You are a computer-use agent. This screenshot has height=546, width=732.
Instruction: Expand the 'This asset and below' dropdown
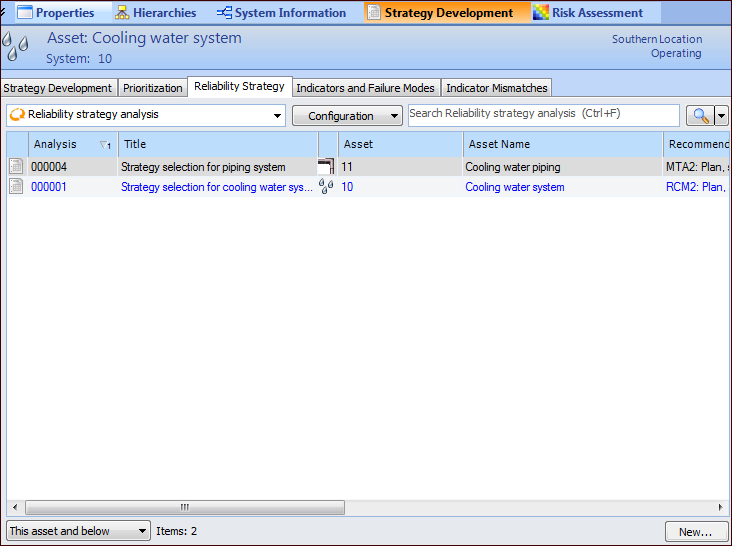(78, 531)
